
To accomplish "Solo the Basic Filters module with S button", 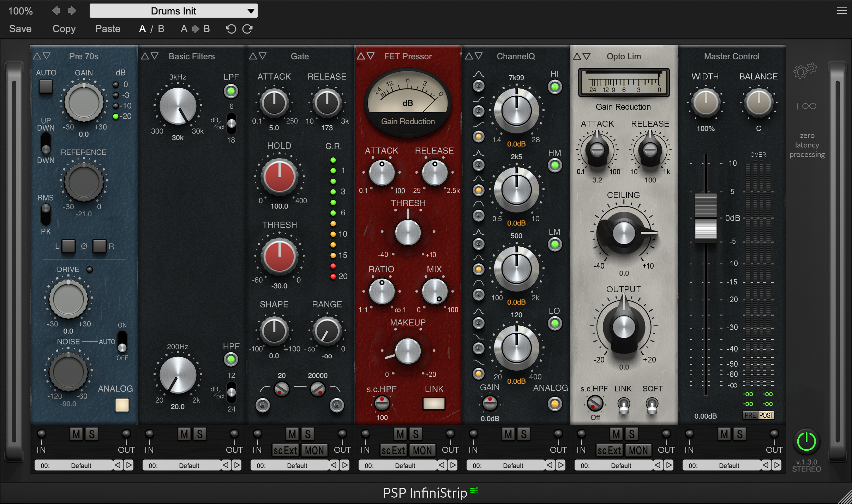I will click(200, 434).
